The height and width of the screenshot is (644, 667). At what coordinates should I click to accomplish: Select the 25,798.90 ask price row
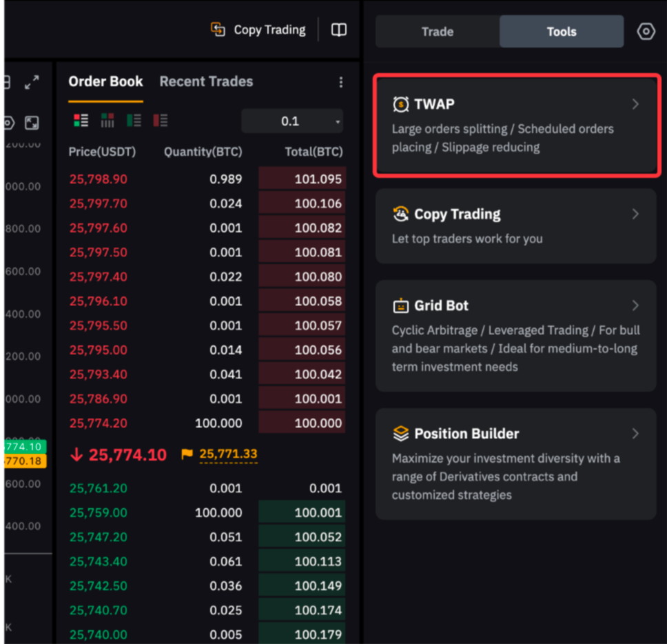(207, 179)
